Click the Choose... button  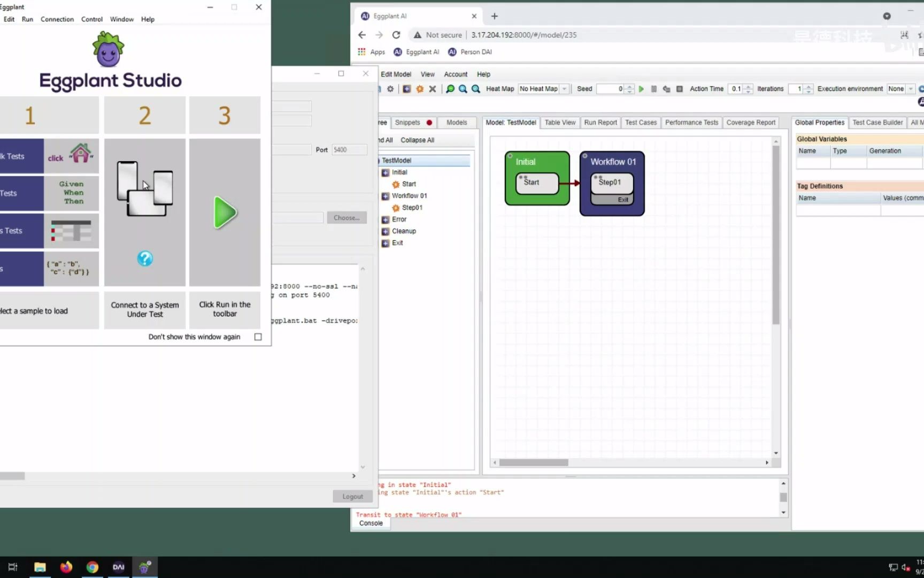pyautogui.click(x=346, y=218)
